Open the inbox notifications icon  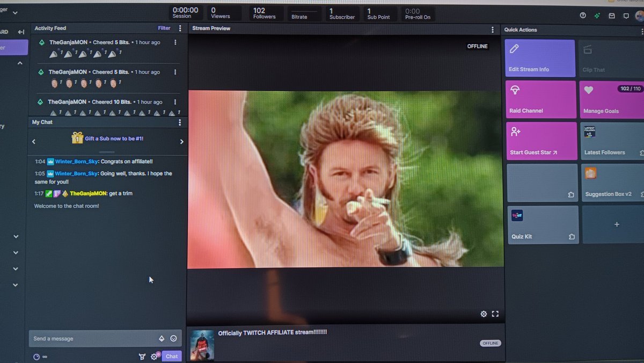click(612, 16)
